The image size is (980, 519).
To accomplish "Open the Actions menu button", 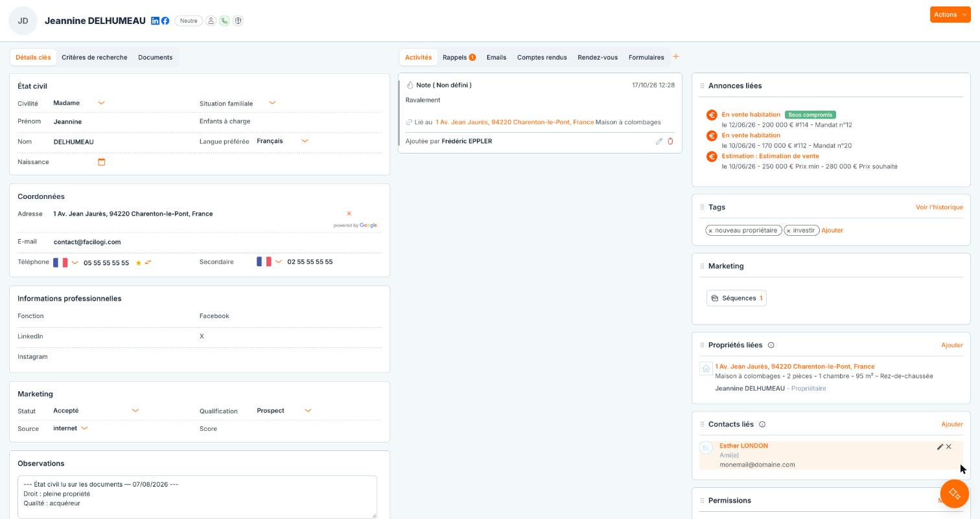I will pos(950,14).
